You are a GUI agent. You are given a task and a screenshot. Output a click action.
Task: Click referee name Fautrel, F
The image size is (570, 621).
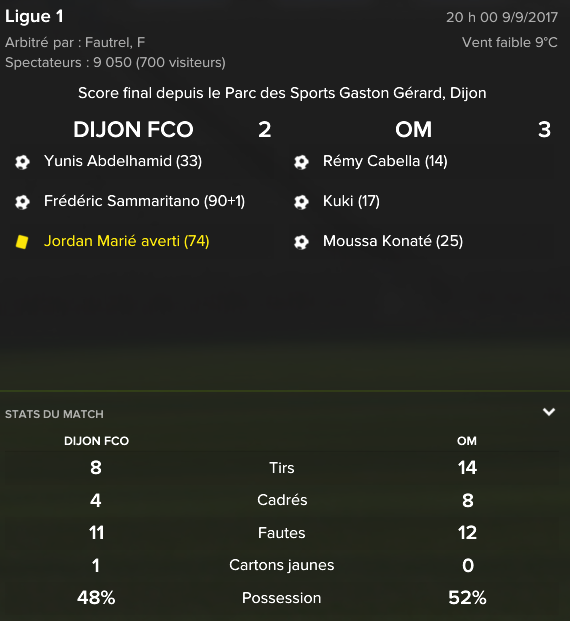[x=115, y=42]
